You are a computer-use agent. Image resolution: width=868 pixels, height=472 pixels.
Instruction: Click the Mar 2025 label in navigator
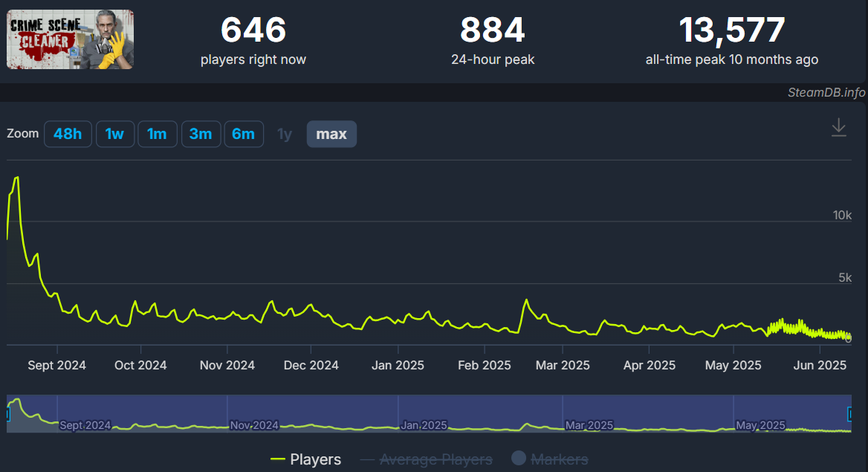(588, 425)
